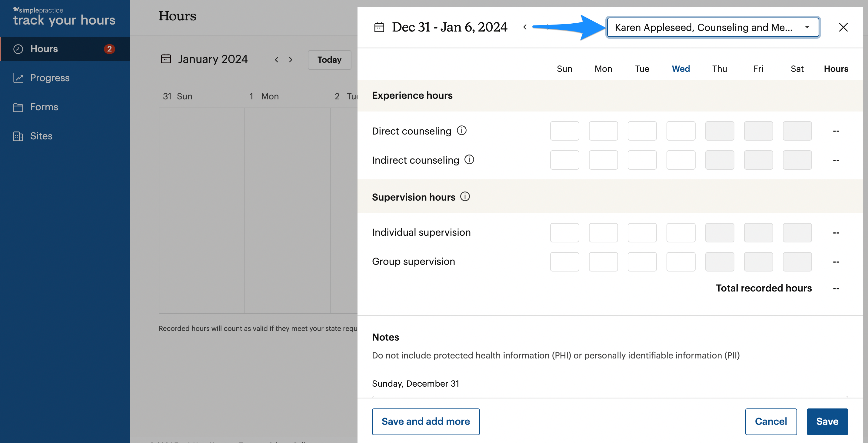
Task: Click Group supervision Wednesday hours field
Action: pyautogui.click(x=681, y=262)
